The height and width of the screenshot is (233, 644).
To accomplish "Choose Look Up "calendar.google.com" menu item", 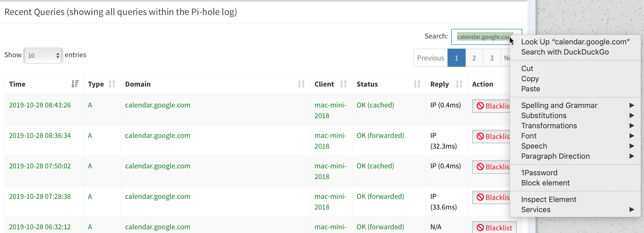I will pyautogui.click(x=575, y=42).
